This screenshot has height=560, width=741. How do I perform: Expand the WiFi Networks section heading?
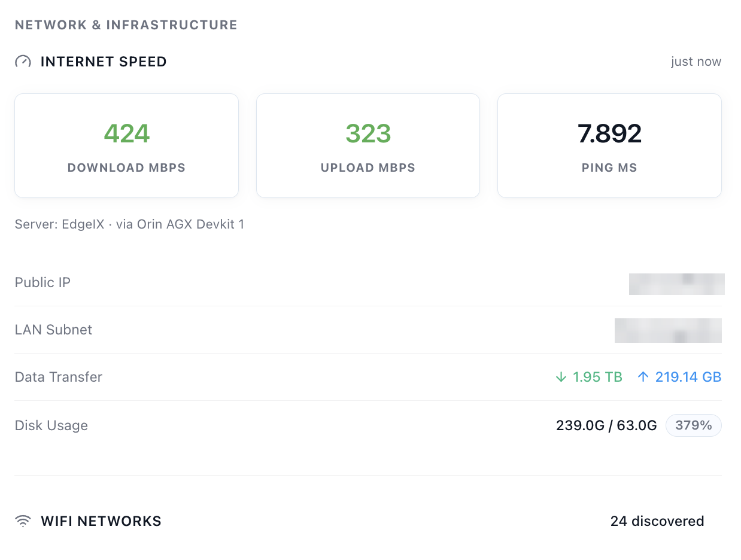[x=101, y=521]
